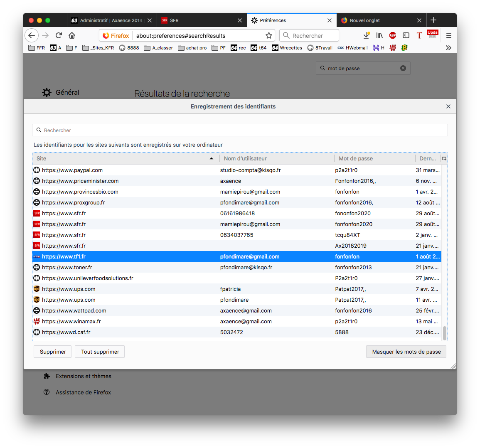Select the https://www.wattpad.com row
This screenshot has width=480, height=448.
[236, 310]
